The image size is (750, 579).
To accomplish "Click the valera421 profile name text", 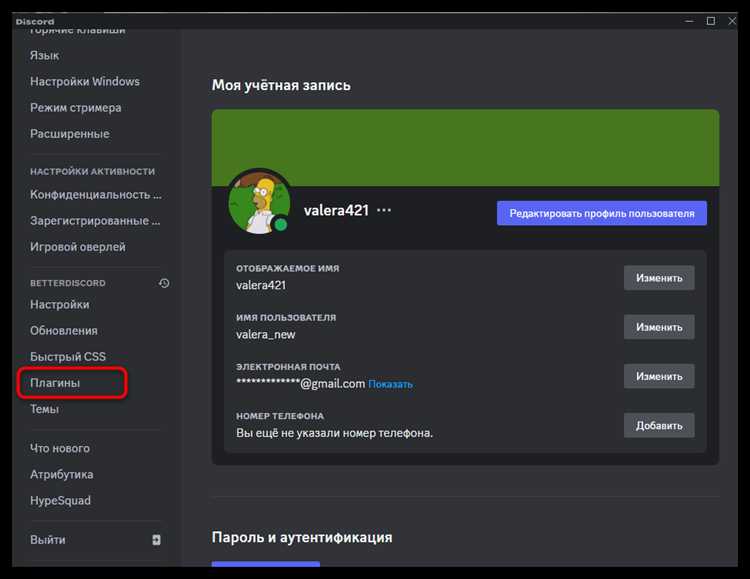I will (x=336, y=211).
